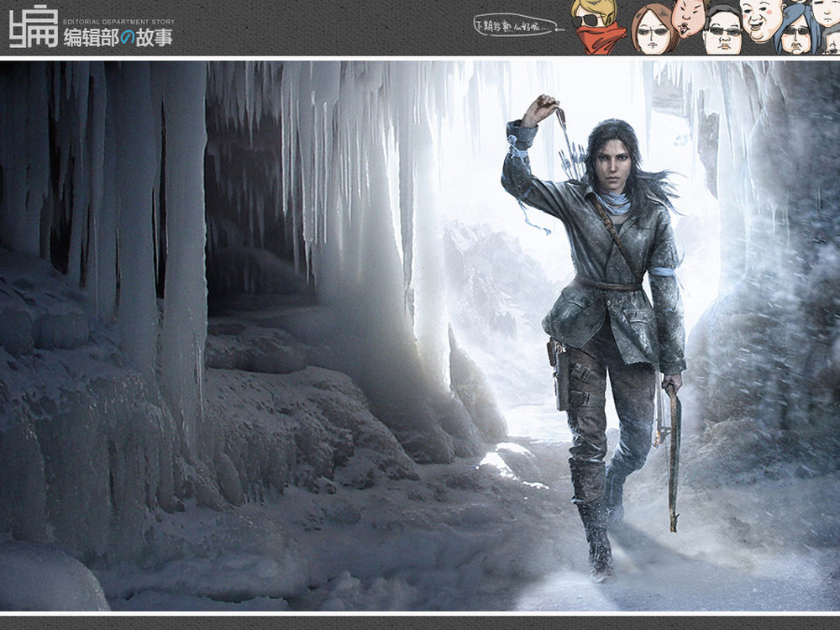This screenshot has width=840, height=630.
Task: Click the blue-haired avatar with sunglasses
Action: click(798, 30)
